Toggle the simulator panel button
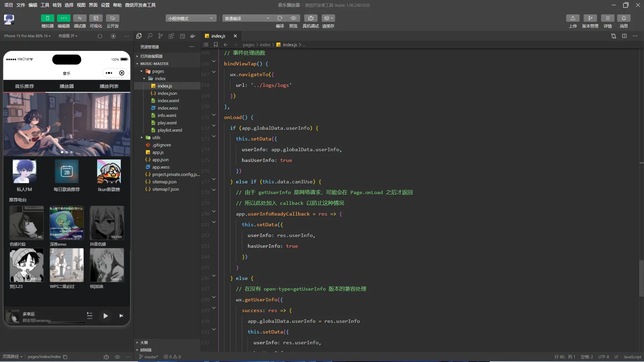 [47, 18]
